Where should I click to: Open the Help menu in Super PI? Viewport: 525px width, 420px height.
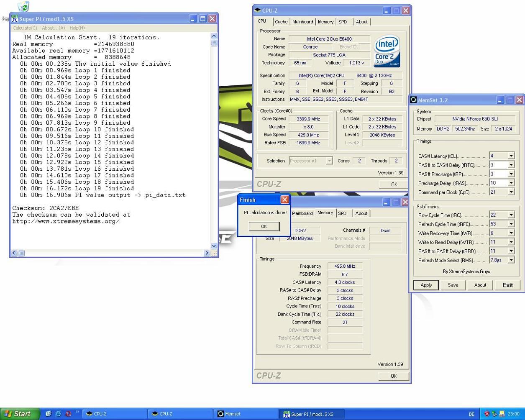(x=77, y=28)
